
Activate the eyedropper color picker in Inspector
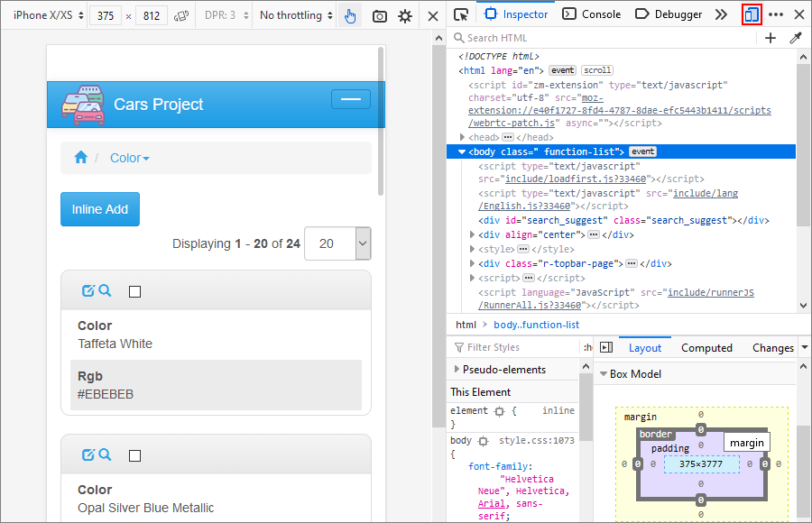[x=793, y=38]
